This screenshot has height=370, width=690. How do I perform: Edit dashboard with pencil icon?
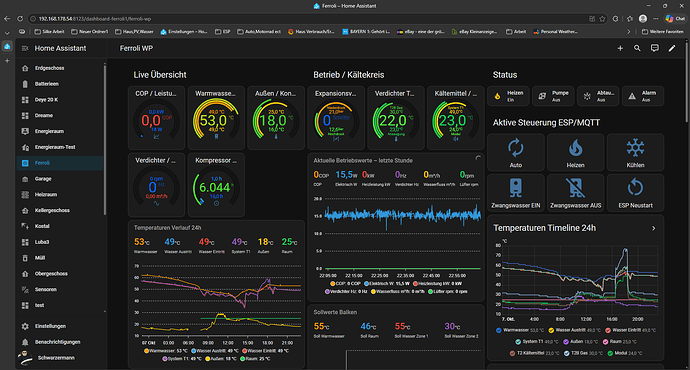click(x=672, y=48)
